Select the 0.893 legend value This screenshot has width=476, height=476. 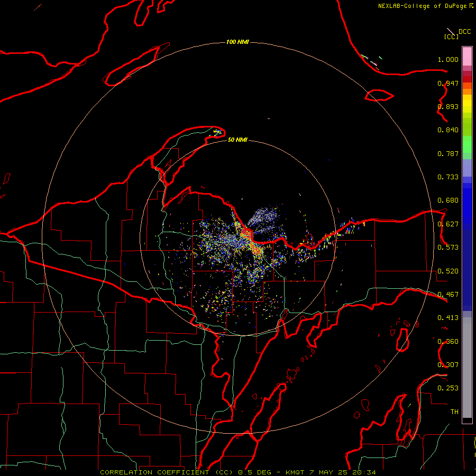pyautogui.click(x=448, y=106)
